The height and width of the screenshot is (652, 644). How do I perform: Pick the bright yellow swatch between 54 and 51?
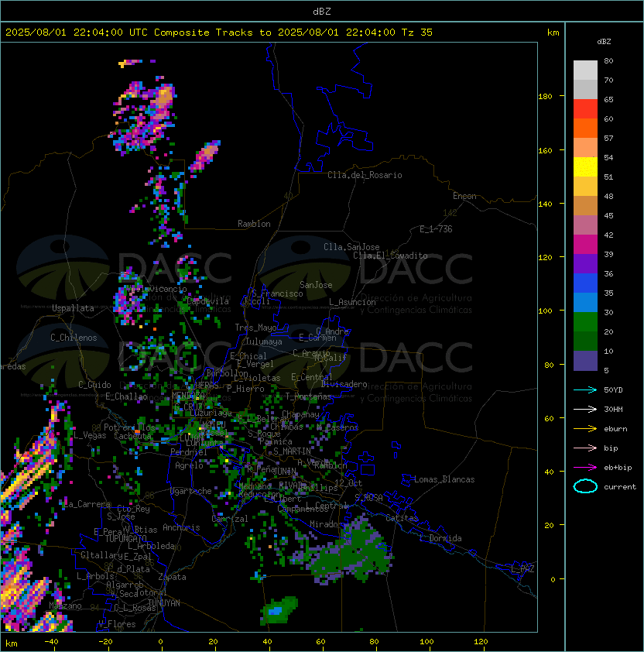click(585, 167)
